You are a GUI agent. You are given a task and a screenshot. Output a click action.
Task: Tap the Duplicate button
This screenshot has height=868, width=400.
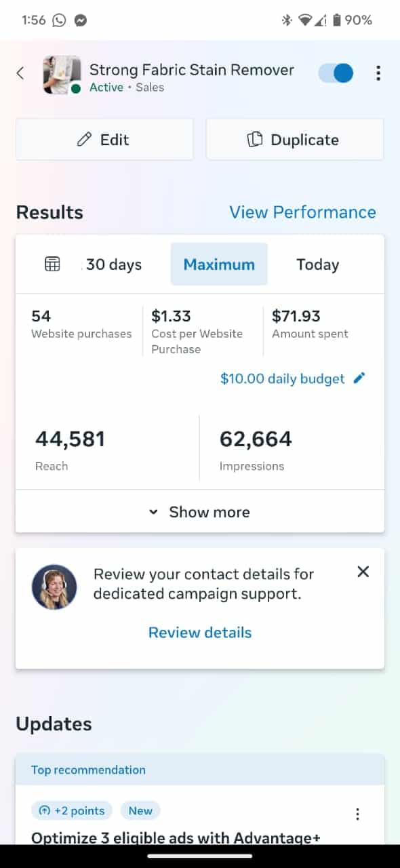coord(295,140)
